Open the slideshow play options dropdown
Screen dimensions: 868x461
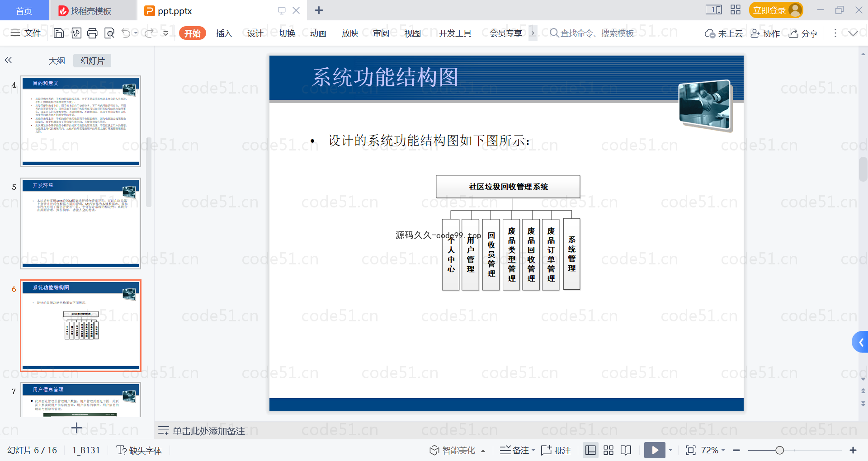671,450
